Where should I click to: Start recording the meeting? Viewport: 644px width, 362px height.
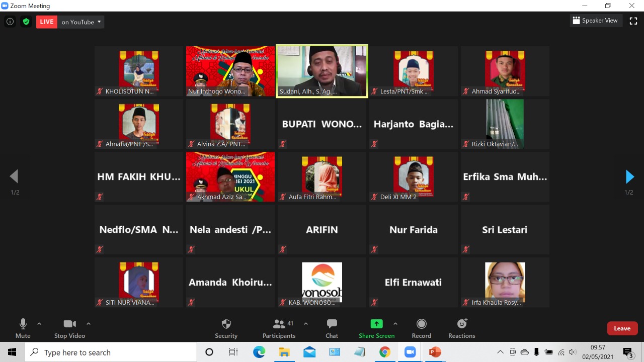(x=422, y=328)
